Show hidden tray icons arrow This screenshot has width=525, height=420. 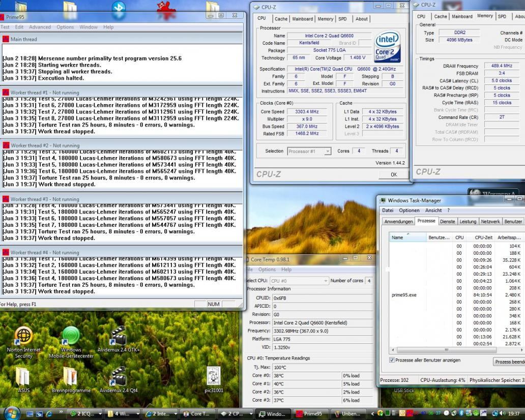click(373, 414)
